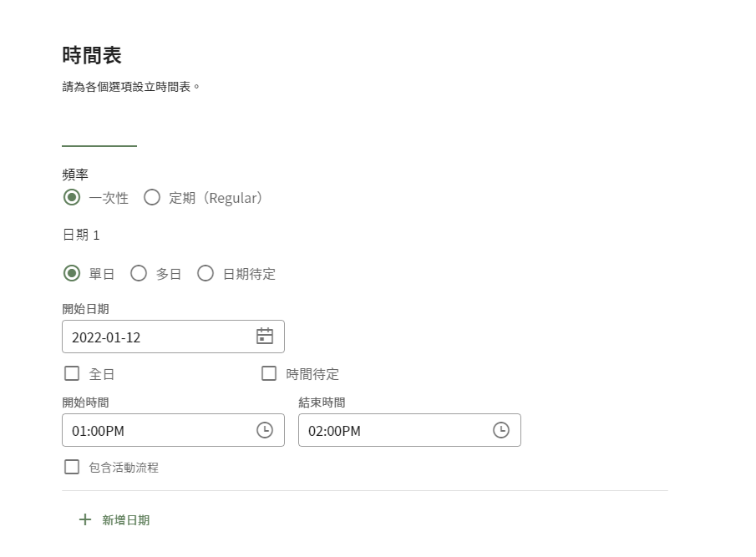
Task: Click the 結束時間 field label
Action: (x=322, y=403)
